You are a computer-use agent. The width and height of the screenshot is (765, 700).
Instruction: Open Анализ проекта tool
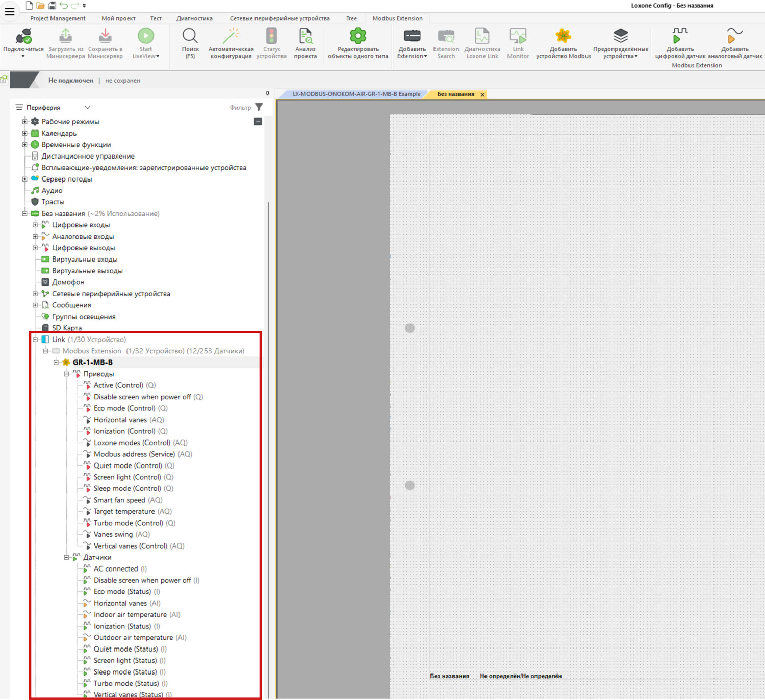(305, 37)
